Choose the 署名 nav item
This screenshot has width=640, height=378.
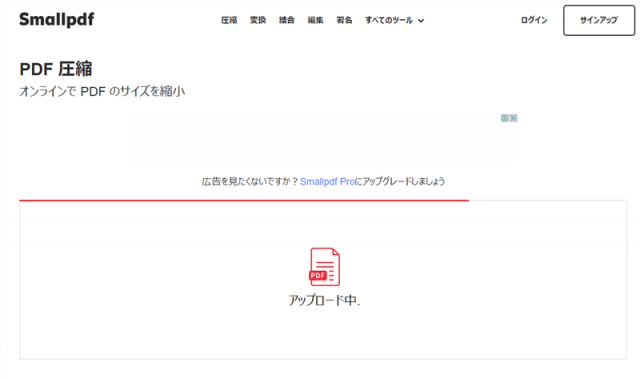point(344,20)
